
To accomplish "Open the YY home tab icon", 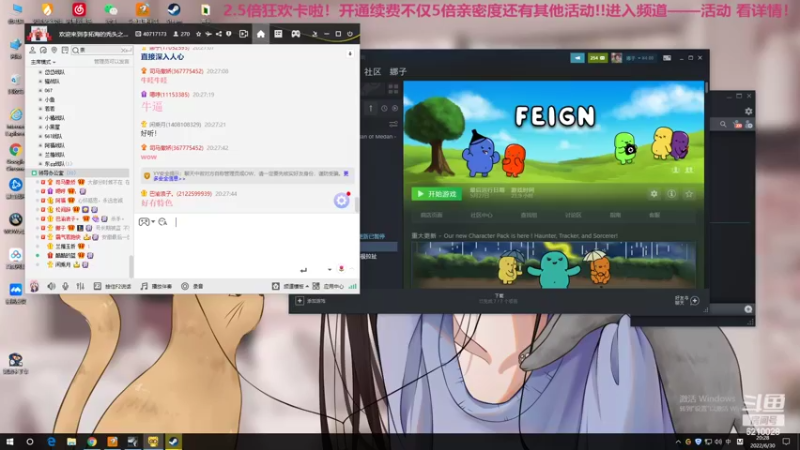I will click(261, 34).
